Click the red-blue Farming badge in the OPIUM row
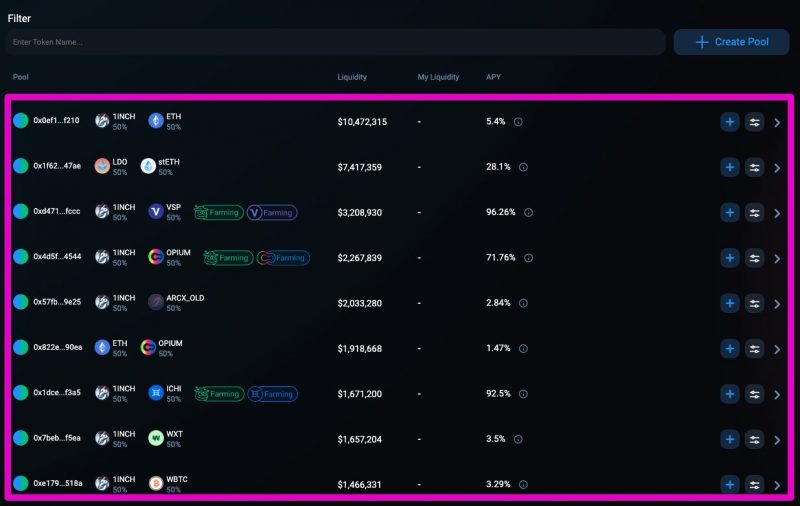This screenshot has height=506, width=800. [283, 258]
